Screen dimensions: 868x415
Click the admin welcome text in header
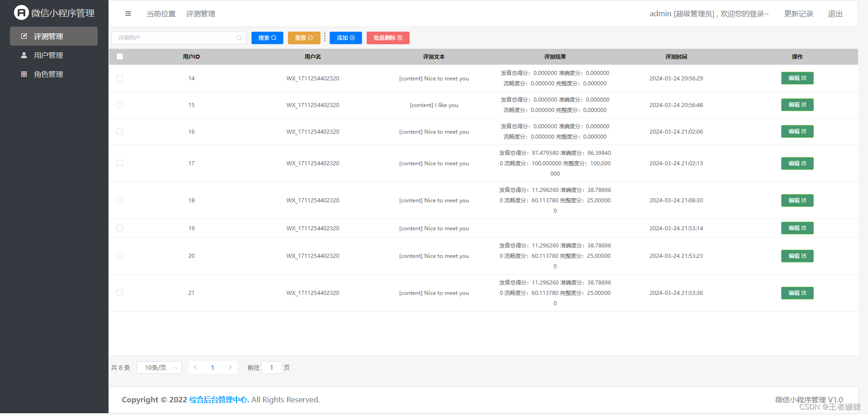tap(709, 14)
